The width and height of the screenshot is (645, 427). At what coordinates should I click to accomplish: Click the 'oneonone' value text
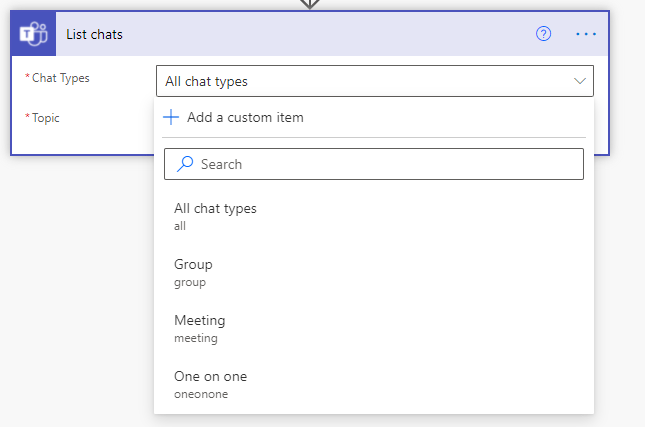coord(201,394)
